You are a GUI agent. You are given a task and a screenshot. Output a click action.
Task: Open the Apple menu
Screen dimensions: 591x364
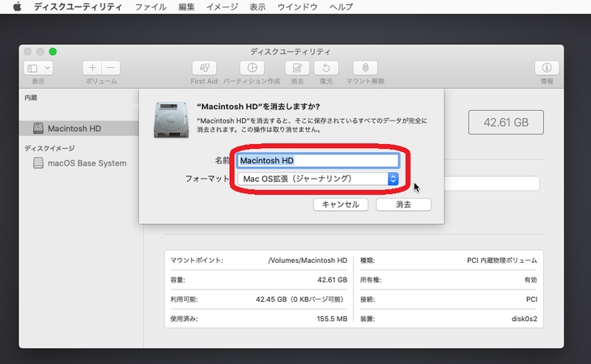pyautogui.click(x=17, y=6)
